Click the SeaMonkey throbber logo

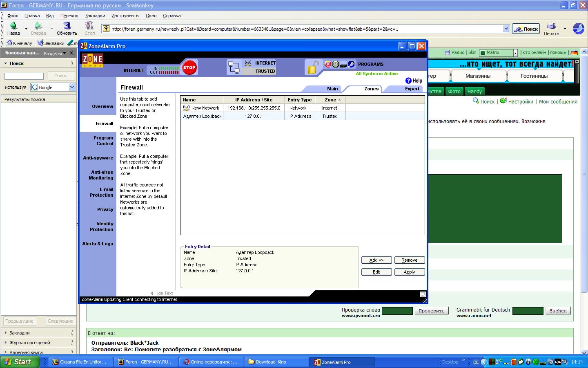click(578, 29)
